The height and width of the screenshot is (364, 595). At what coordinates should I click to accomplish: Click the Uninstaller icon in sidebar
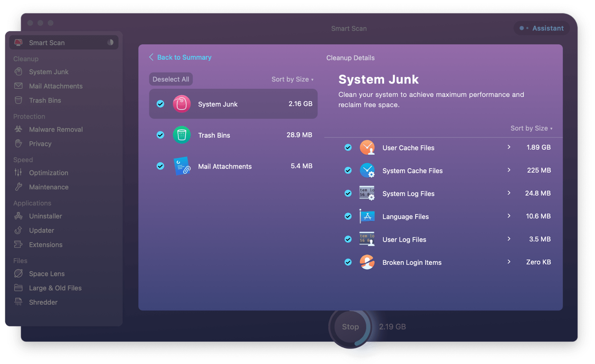point(18,216)
